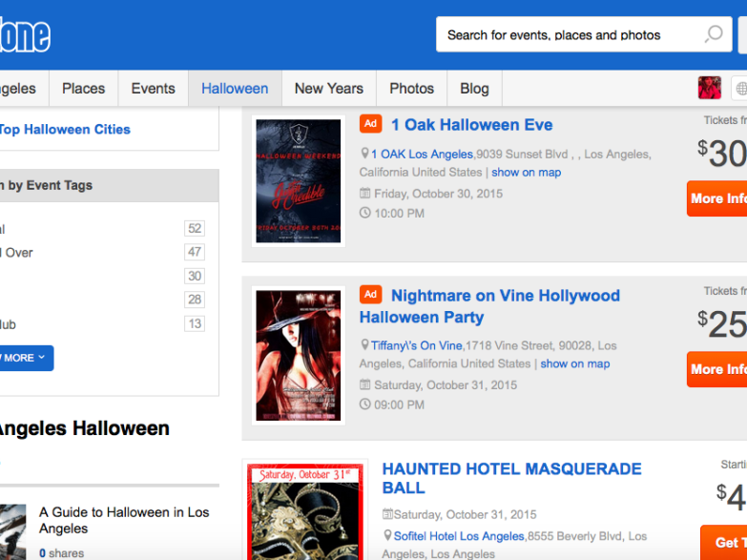Screen dimensions: 747x560
Task: Click clock icon next to 10:00 PM
Action: tap(365, 213)
